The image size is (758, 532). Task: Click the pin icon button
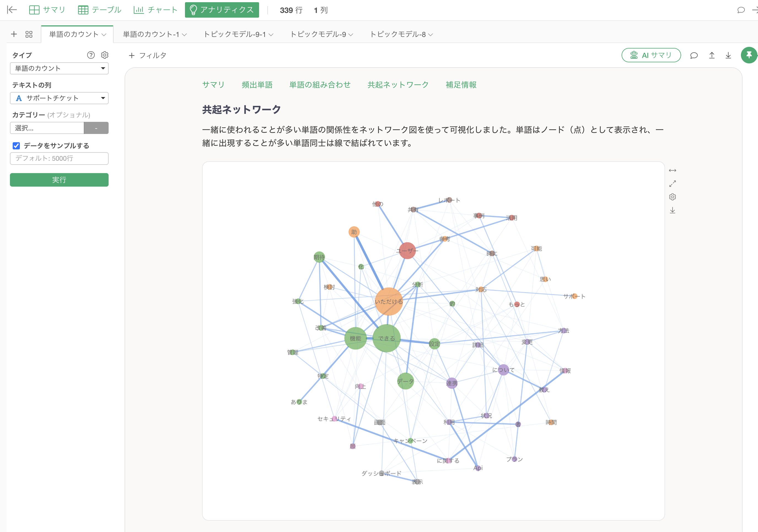748,55
